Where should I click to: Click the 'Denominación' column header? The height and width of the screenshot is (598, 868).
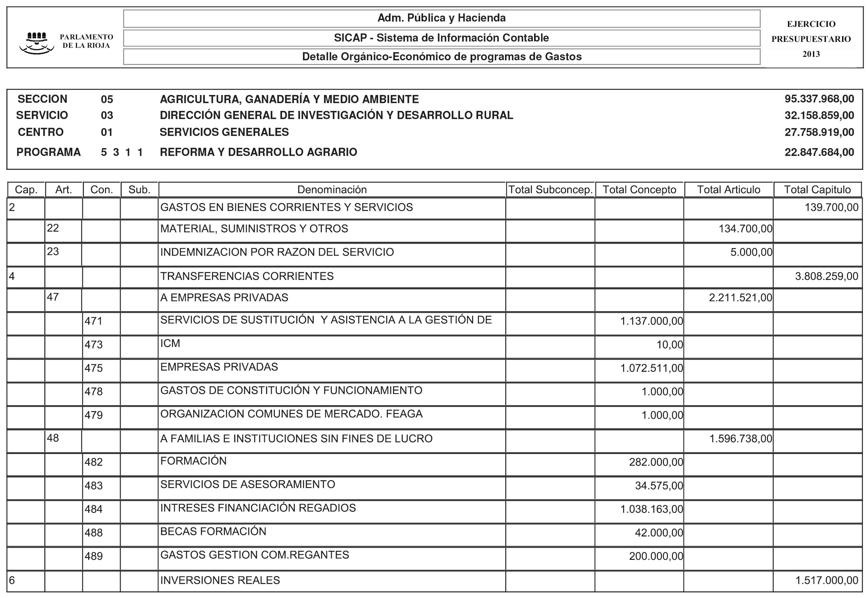pos(332,190)
